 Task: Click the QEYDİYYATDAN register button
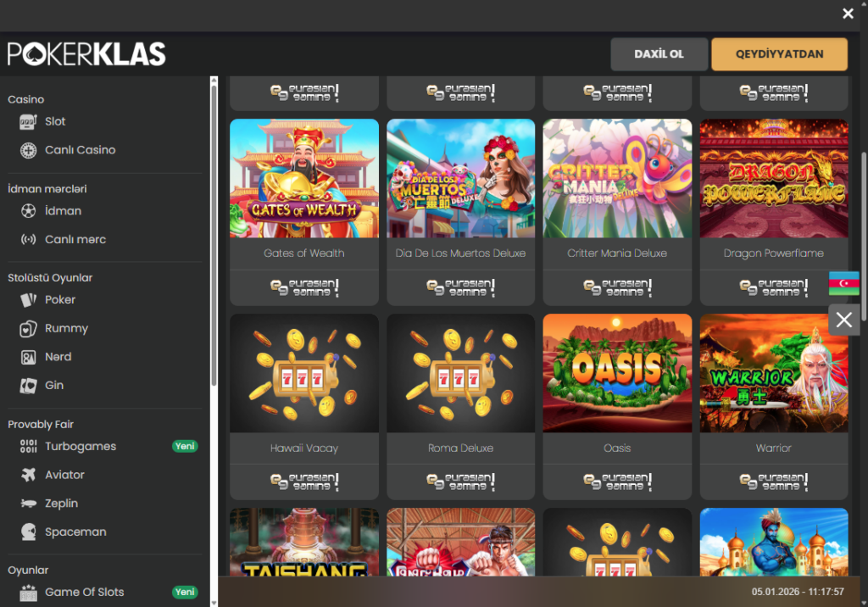779,54
